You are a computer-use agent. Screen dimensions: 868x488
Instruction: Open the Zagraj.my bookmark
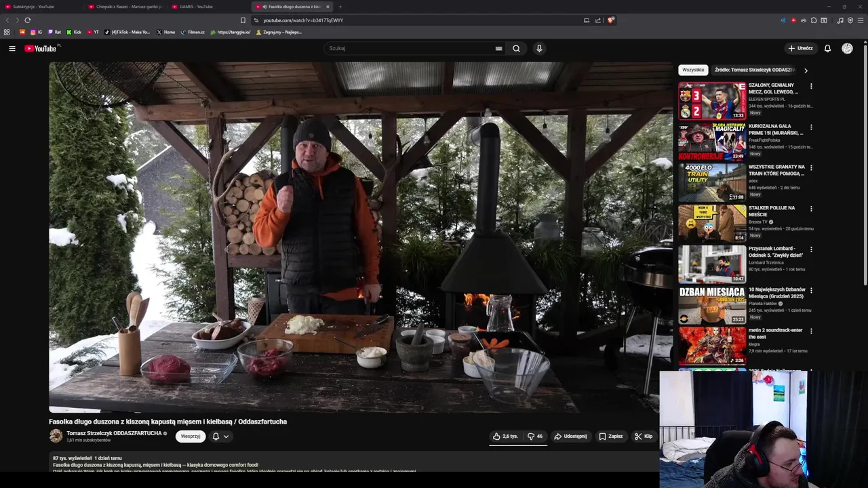[x=278, y=32]
